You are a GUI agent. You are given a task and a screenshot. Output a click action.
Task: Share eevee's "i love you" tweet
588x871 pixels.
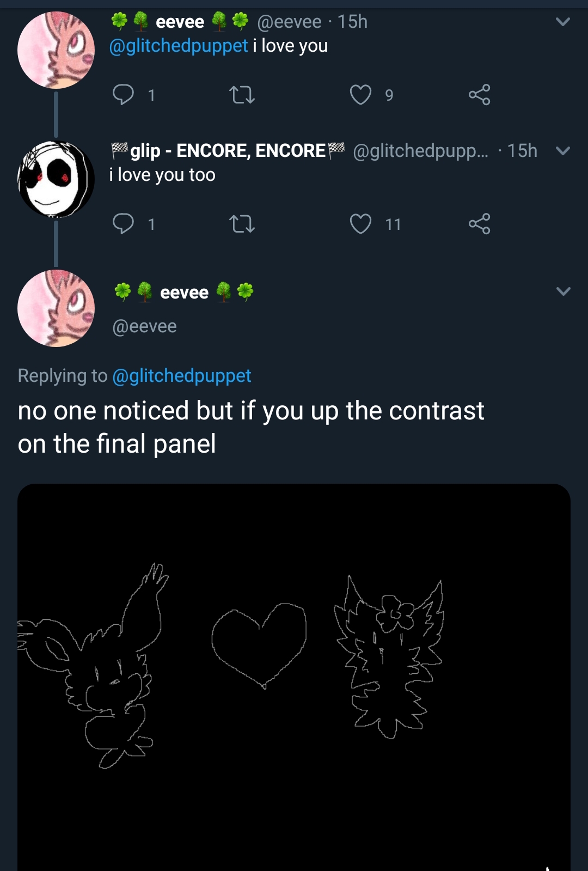pyautogui.click(x=480, y=95)
